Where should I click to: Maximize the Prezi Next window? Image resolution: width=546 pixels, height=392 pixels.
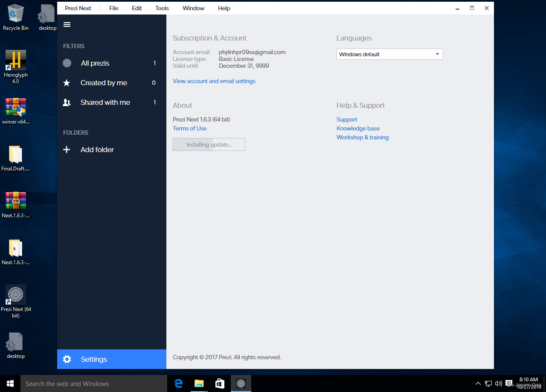tap(472, 8)
